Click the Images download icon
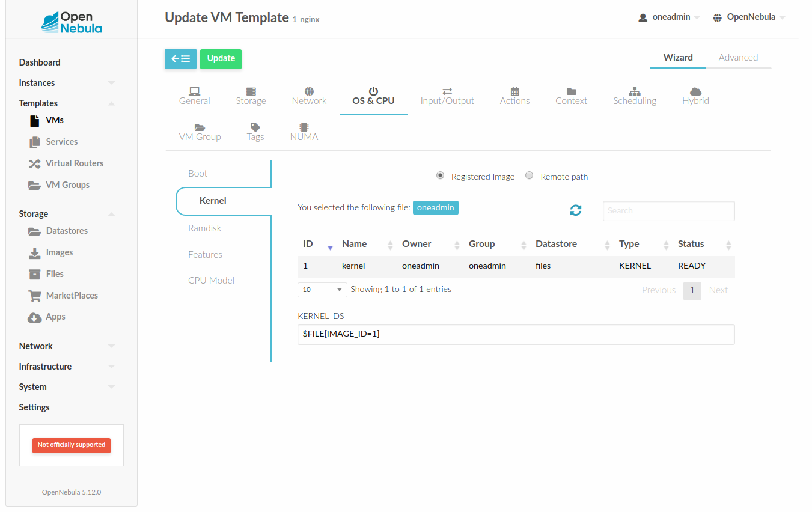The width and height of the screenshot is (812, 512). point(34,252)
